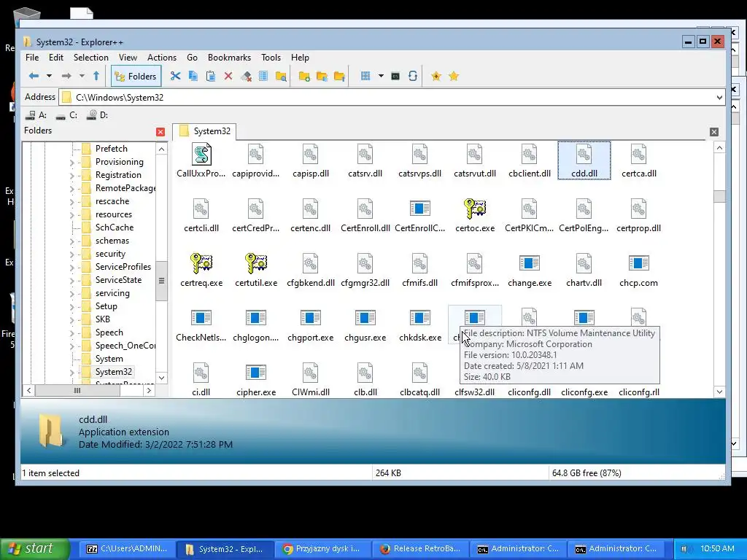Click the Move To folder icon
Viewport: 747px width, 560px height.
[x=339, y=76]
